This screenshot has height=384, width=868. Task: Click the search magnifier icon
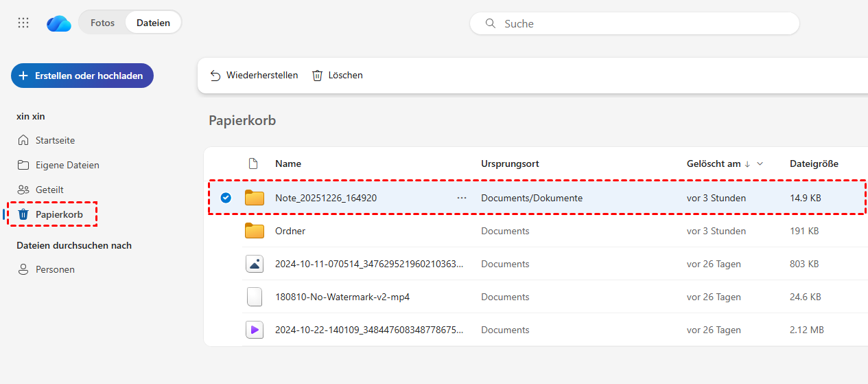(x=490, y=23)
